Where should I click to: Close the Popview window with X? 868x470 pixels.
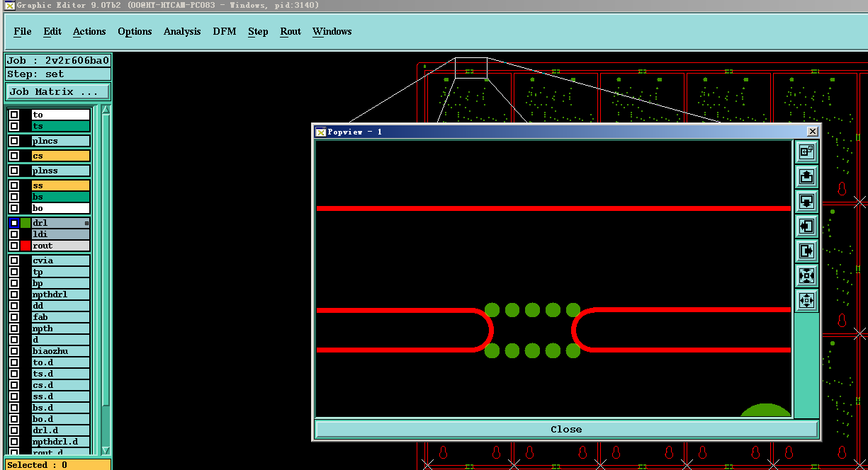point(812,132)
